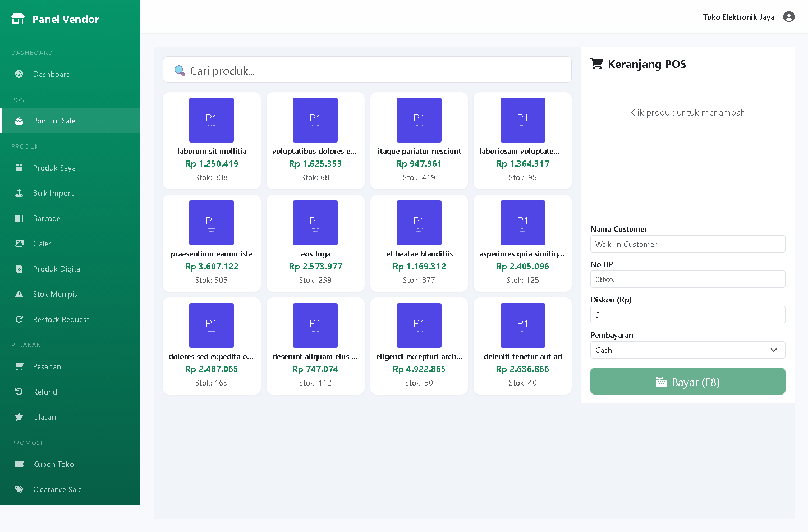Click the Panel Vendor brand title
808x532 pixels.
(66, 19)
